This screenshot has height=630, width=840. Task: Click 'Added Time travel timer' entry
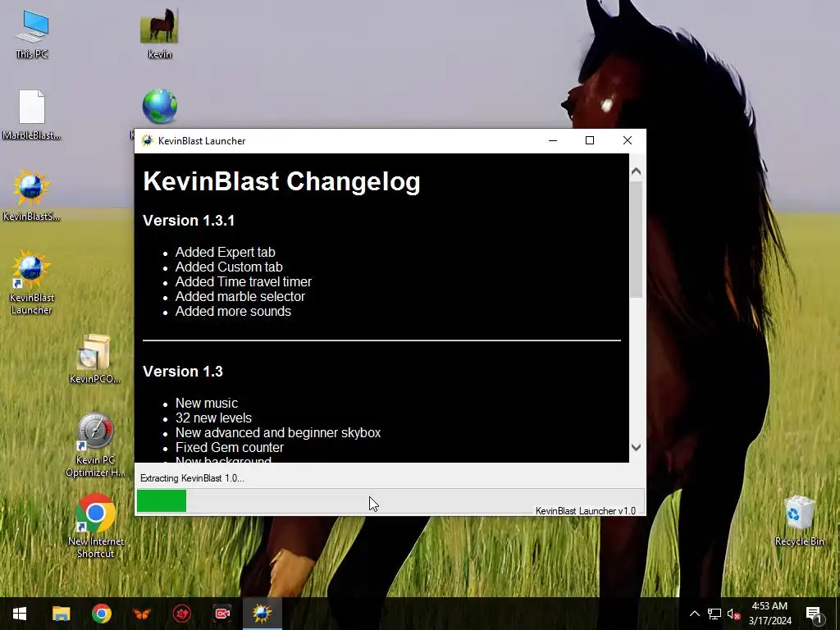coord(243,282)
